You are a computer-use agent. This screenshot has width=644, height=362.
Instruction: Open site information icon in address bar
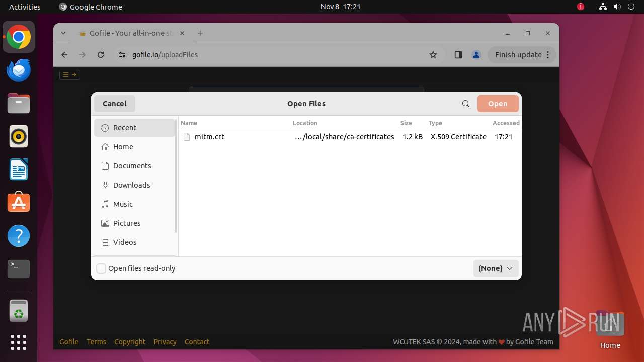pyautogui.click(x=122, y=55)
